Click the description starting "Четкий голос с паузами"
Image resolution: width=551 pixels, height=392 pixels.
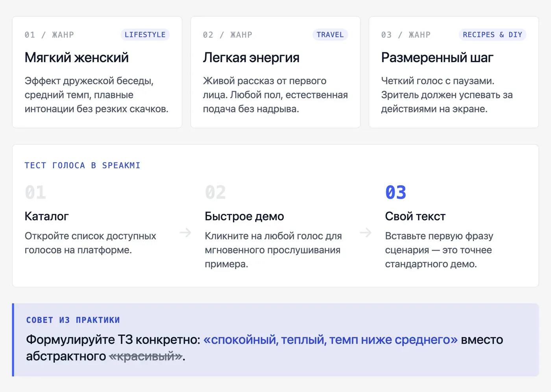(447, 95)
